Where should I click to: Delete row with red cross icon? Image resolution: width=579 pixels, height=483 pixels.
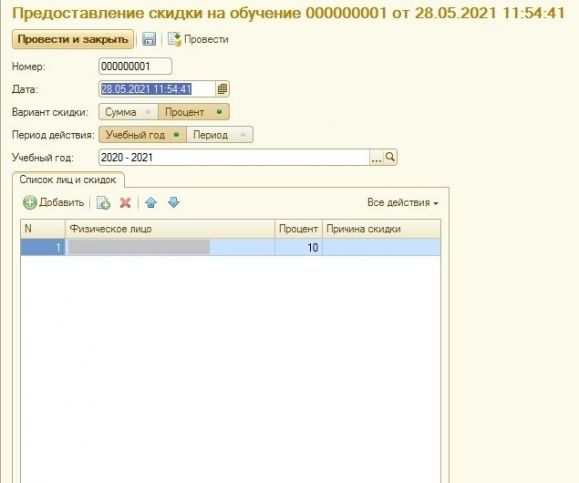(126, 203)
